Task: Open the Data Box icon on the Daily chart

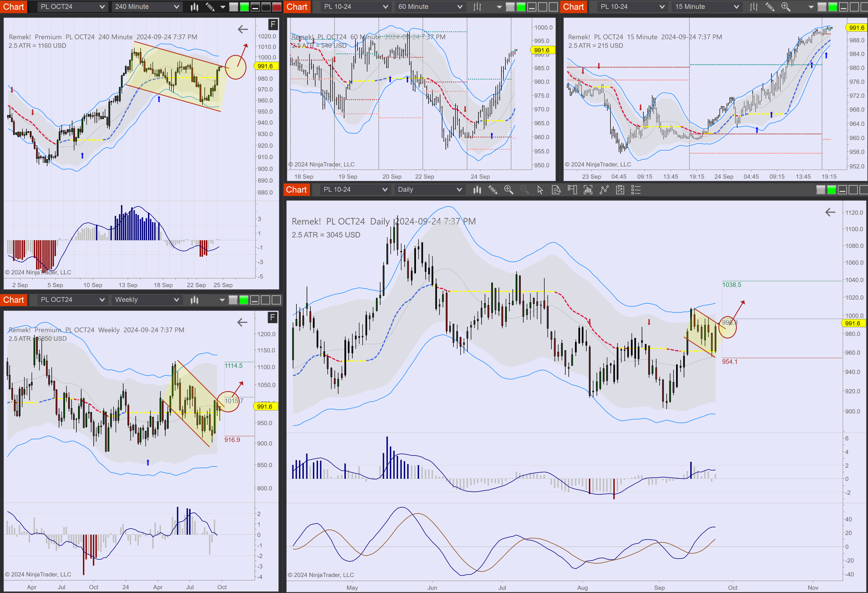Action: 557,190
